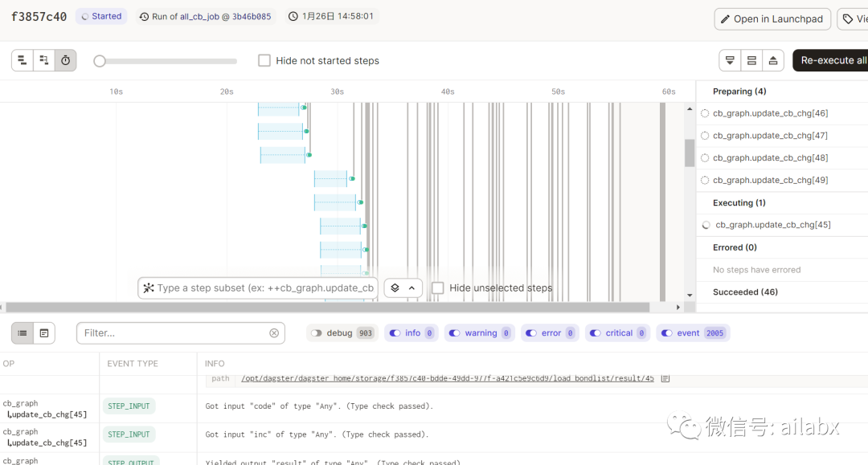Check Hide not started steps
The height and width of the screenshot is (465, 868).
[x=264, y=60]
